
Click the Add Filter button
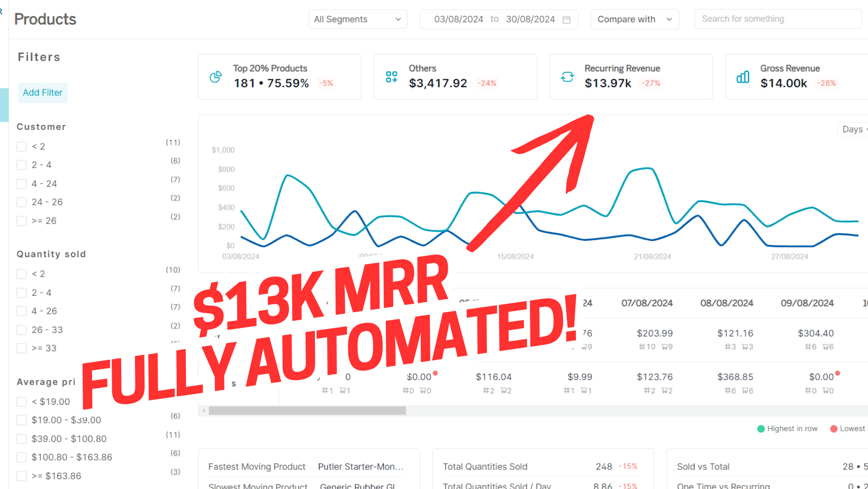pos(42,93)
